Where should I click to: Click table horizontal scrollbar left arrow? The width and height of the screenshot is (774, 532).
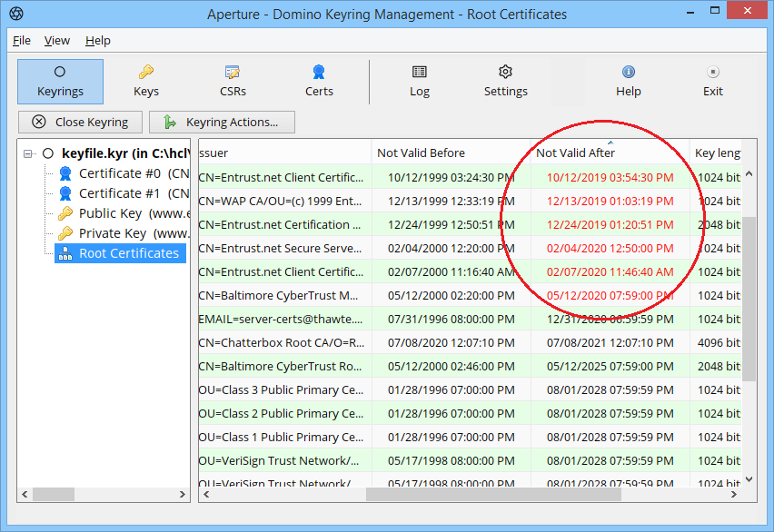click(206, 494)
